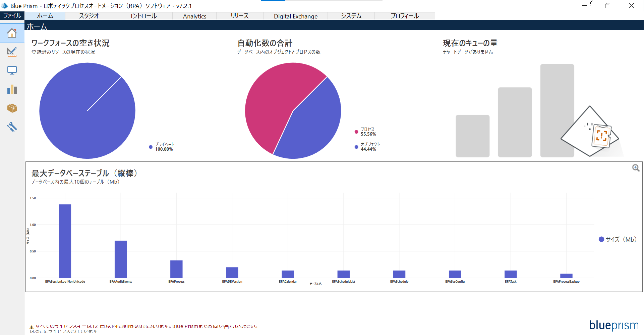Click the BPAProcessBackup bar
Viewport: 644px width, 335px height.
566,276
